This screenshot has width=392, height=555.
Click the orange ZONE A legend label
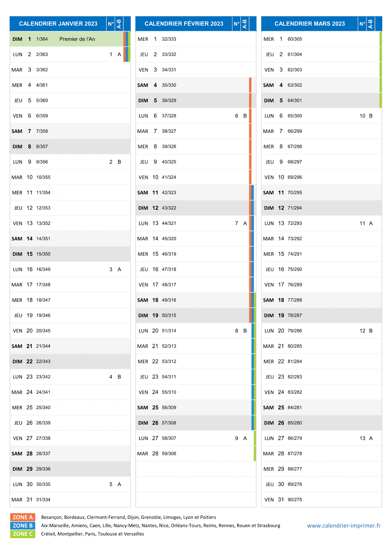pos(23,517)
